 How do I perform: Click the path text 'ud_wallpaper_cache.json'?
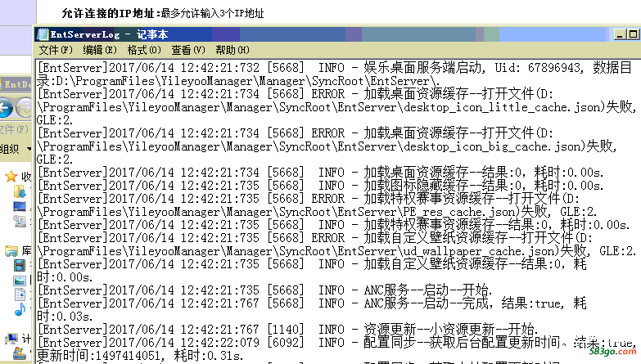coord(479,251)
